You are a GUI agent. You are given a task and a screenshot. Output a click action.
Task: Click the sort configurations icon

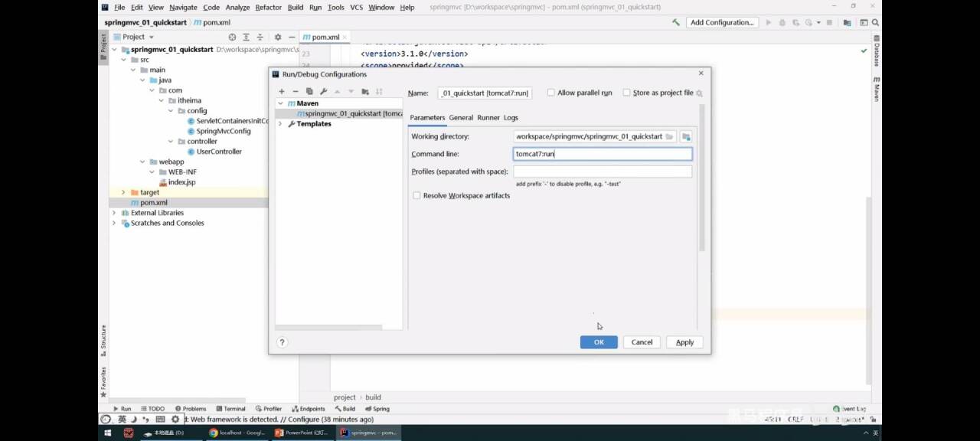click(379, 91)
